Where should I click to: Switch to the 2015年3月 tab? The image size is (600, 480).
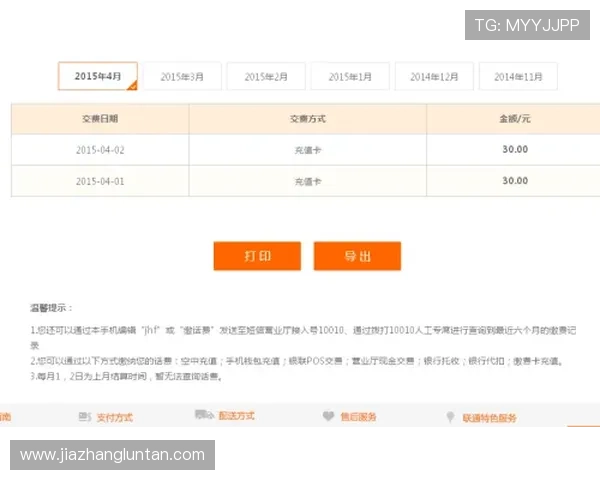click(x=182, y=77)
